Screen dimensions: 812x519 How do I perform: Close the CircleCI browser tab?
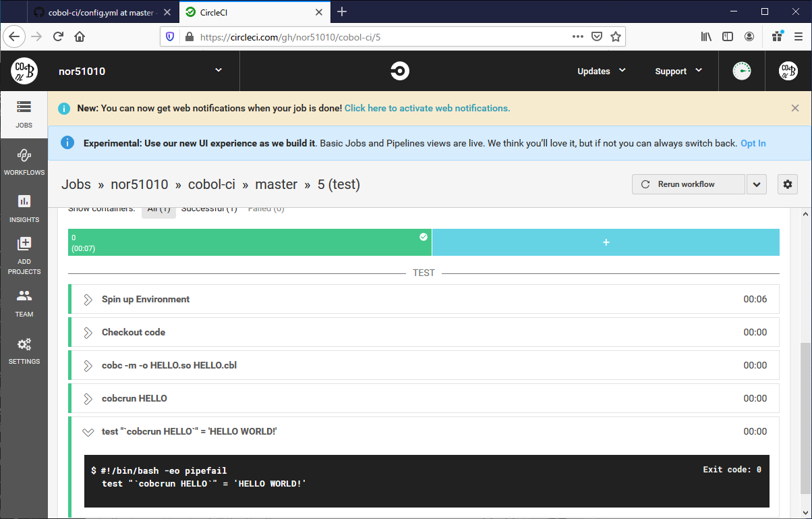pyautogui.click(x=320, y=12)
